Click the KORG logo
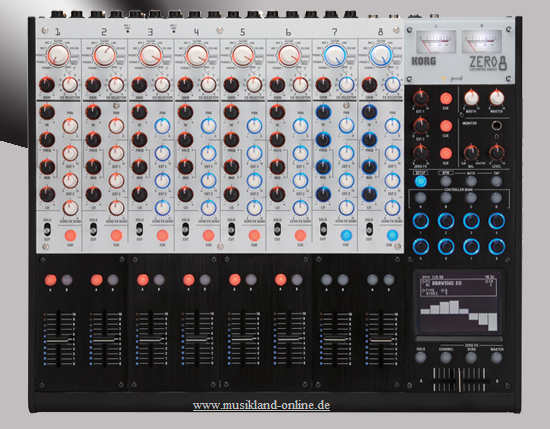Image resolution: width=550 pixels, height=429 pixels. point(424,61)
